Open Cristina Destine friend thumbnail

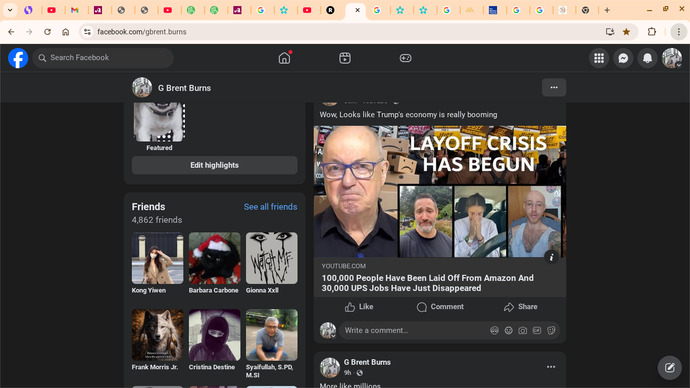coord(215,335)
